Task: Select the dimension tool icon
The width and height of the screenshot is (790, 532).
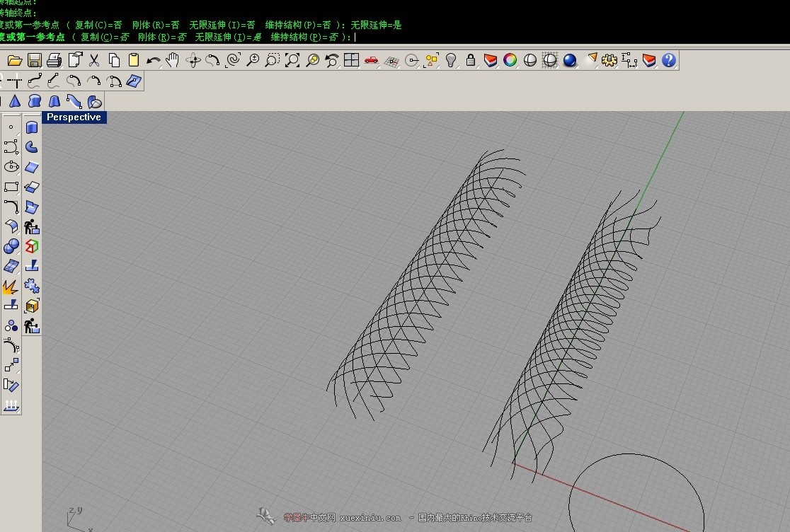Action: tap(629, 60)
